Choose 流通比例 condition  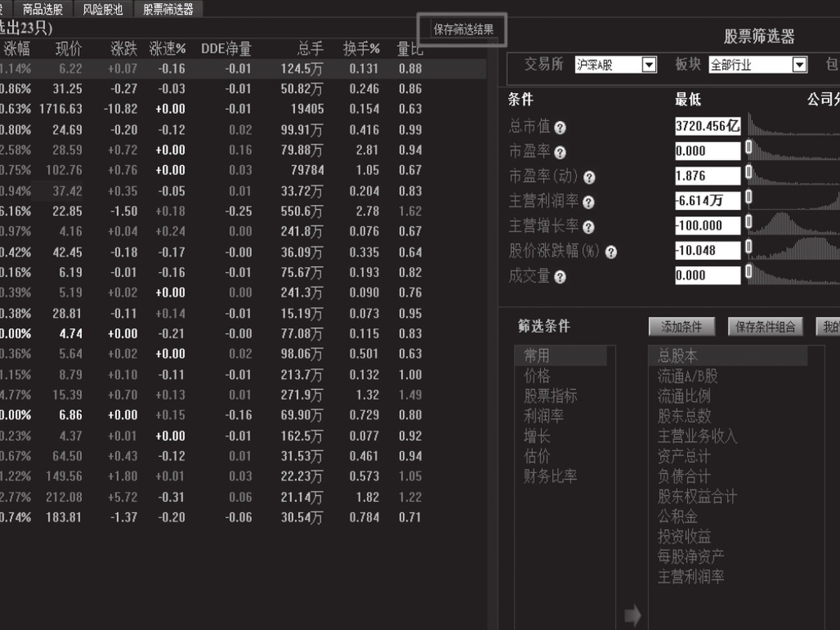685,396
